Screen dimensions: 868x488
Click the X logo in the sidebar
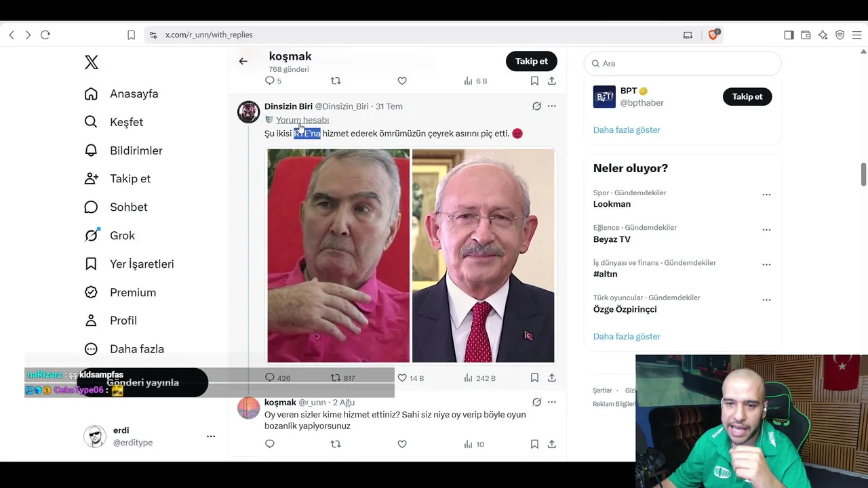click(x=92, y=62)
